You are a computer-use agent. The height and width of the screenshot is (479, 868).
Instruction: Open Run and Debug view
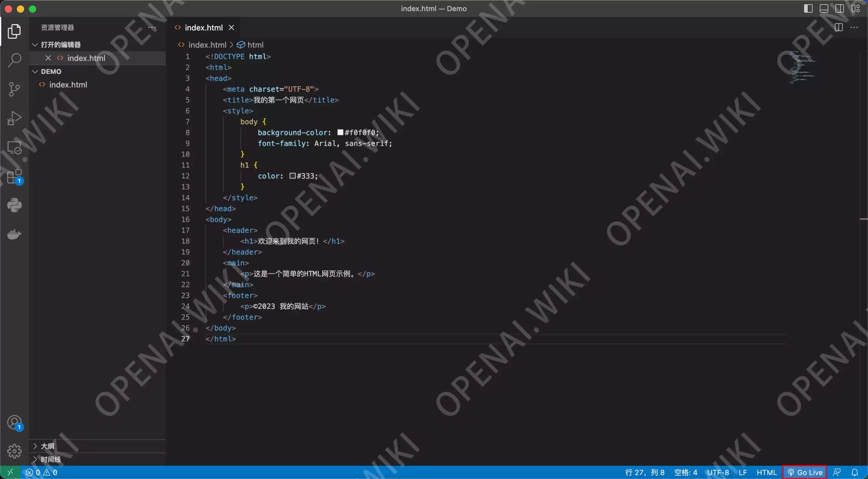[14, 118]
